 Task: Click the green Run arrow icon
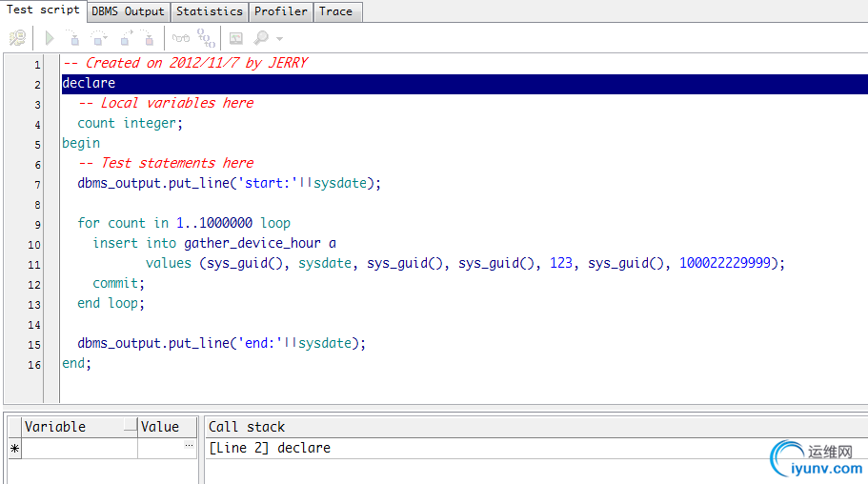[50, 38]
